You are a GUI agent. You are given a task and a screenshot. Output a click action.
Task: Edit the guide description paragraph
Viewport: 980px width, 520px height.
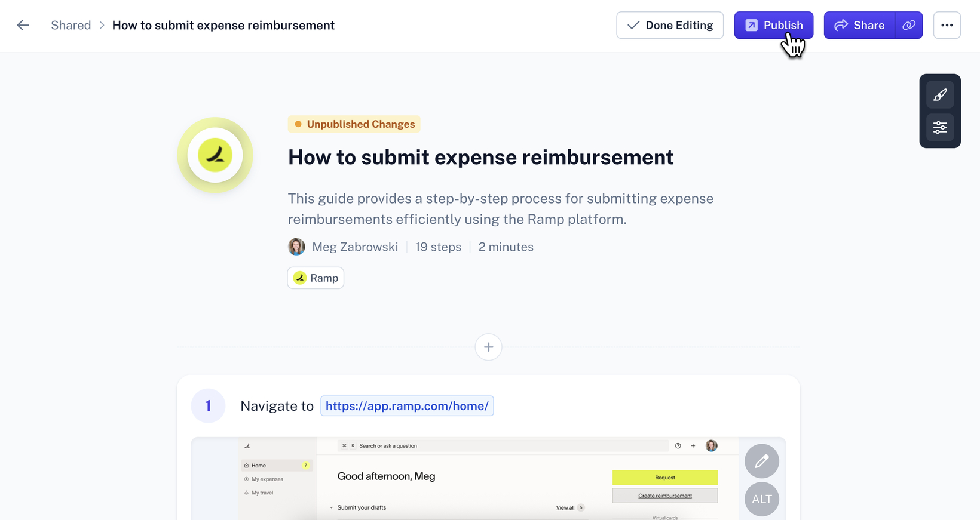[501, 209]
